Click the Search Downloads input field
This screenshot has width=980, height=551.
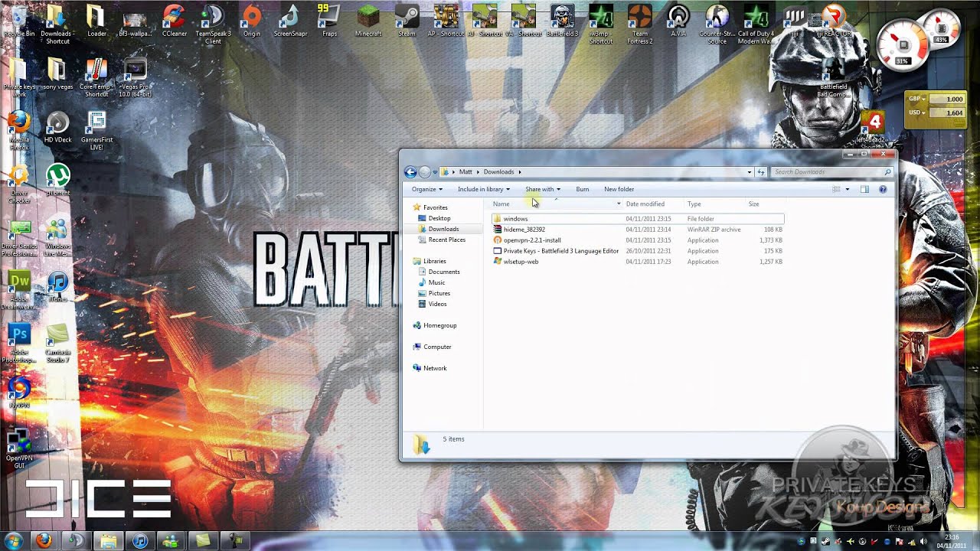[828, 172]
